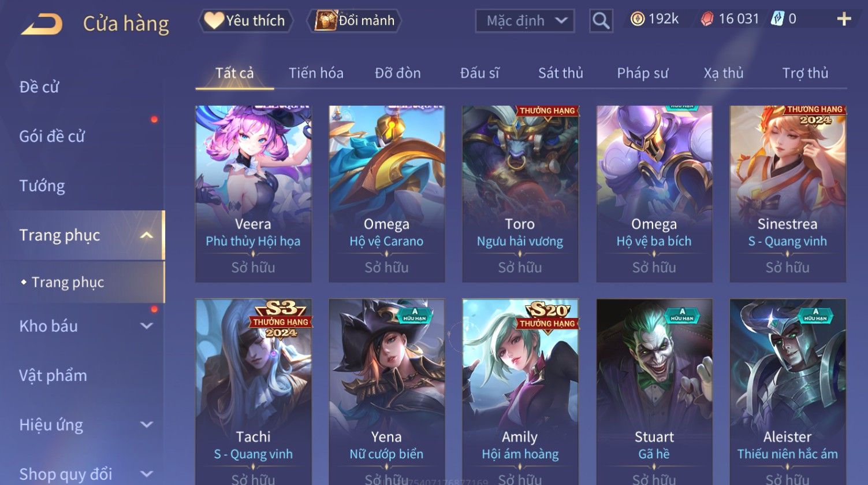Viewport: 868px width, 485px height.
Task: Select the Pháp sư tab
Action: (x=642, y=73)
